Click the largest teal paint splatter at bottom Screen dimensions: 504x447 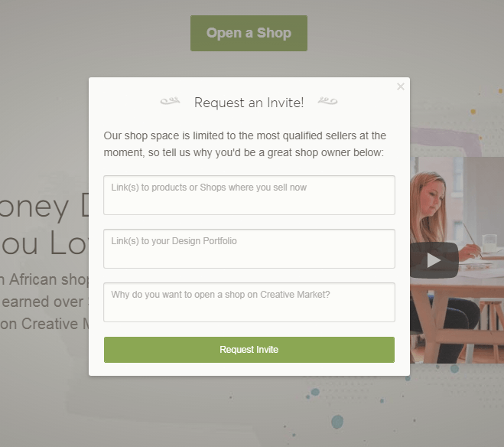tap(337, 422)
